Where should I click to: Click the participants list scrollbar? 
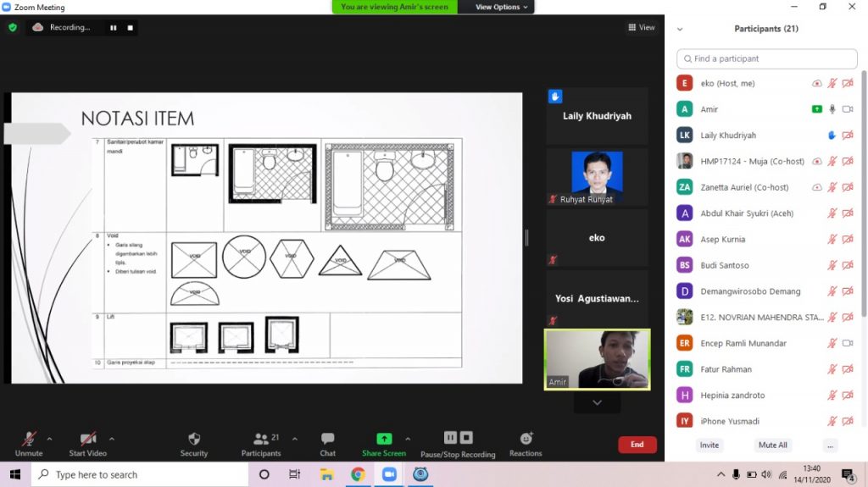click(864, 194)
